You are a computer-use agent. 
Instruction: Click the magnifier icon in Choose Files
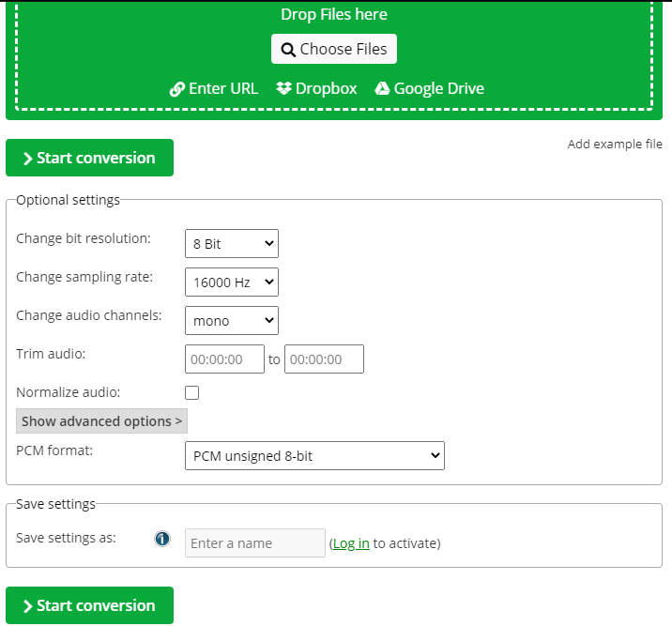tap(288, 50)
